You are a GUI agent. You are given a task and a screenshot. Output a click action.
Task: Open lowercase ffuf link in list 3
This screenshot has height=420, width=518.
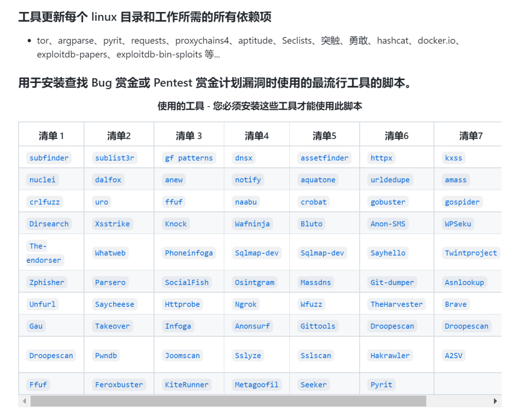click(174, 202)
